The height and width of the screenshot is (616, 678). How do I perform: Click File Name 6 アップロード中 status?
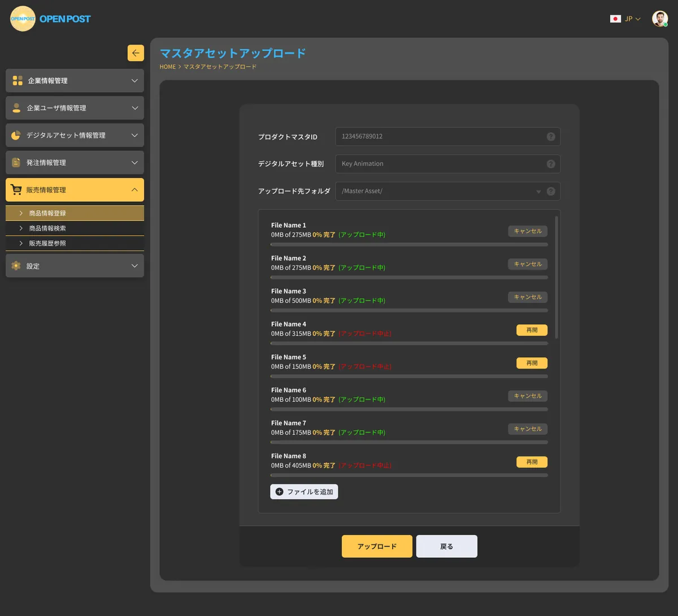[362, 400]
